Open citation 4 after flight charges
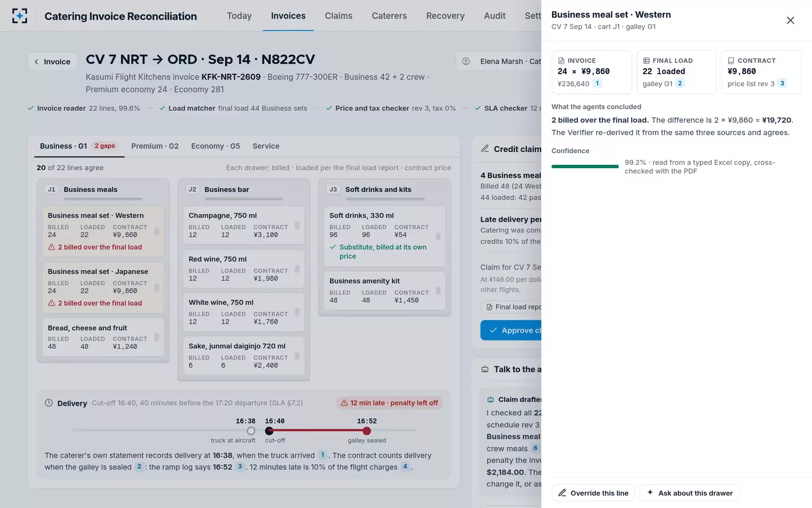Viewport: 812px width, 508px height. point(405,467)
